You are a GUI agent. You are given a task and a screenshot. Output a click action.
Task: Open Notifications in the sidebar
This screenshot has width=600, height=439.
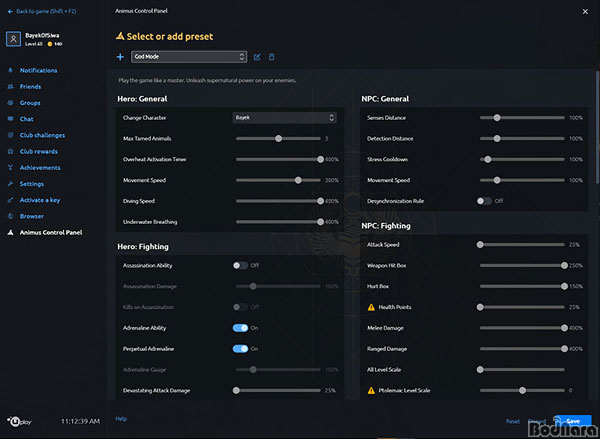click(38, 70)
